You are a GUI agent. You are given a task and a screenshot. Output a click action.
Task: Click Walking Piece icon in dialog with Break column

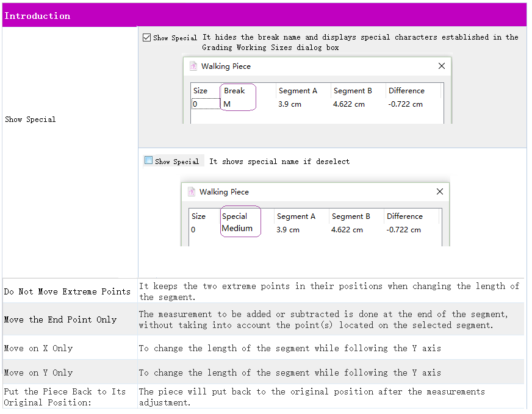point(193,66)
